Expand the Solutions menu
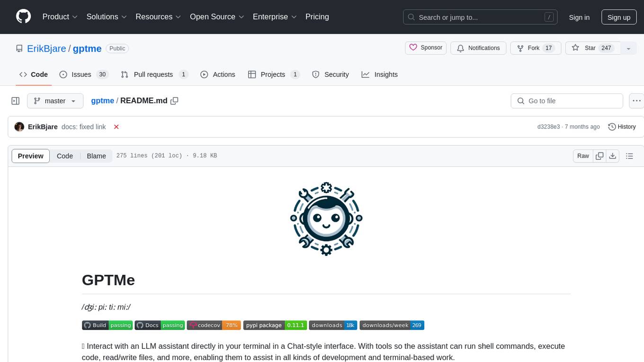Viewport: 644px width, 362px height. coord(107,17)
